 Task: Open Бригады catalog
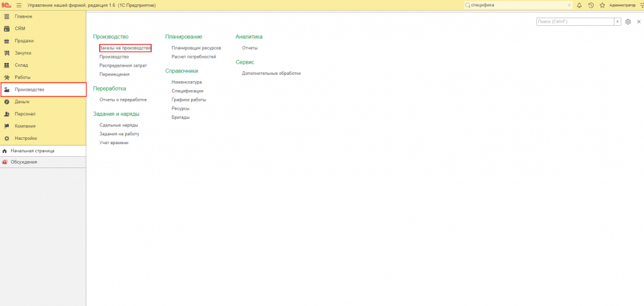[180, 117]
